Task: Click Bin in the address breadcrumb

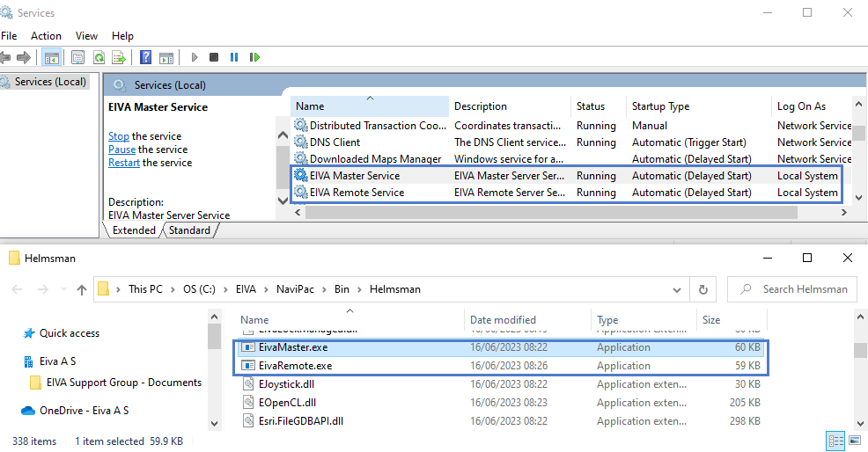Action: [342, 289]
